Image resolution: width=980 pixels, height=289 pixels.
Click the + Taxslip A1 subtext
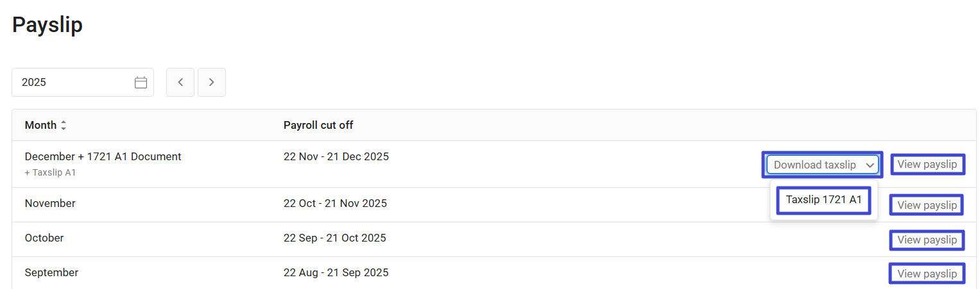50,172
